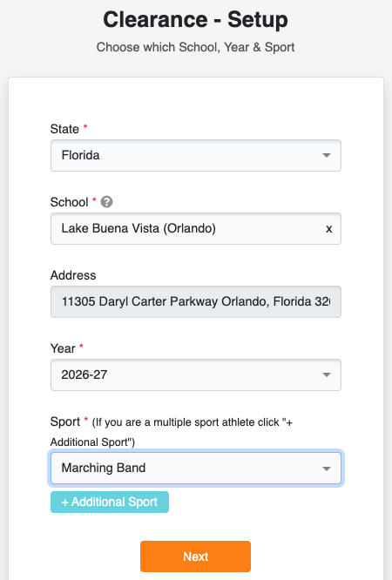Expand the State dropdown caret arrow
Screen dimensions: 392x580
point(327,155)
